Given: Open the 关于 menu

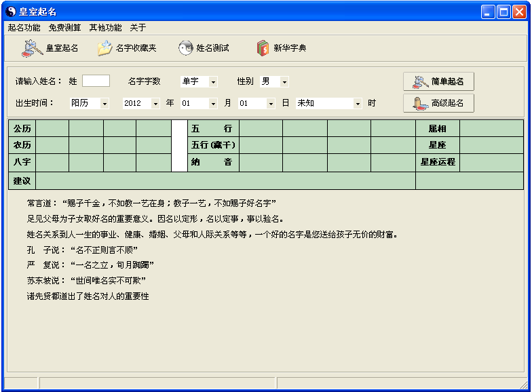Looking at the screenshot, I should pyautogui.click(x=138, y=27).
